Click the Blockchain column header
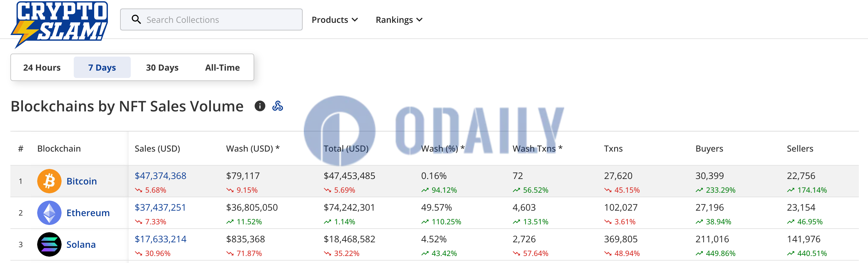This screenshot has height=263, width=868. 59,149
